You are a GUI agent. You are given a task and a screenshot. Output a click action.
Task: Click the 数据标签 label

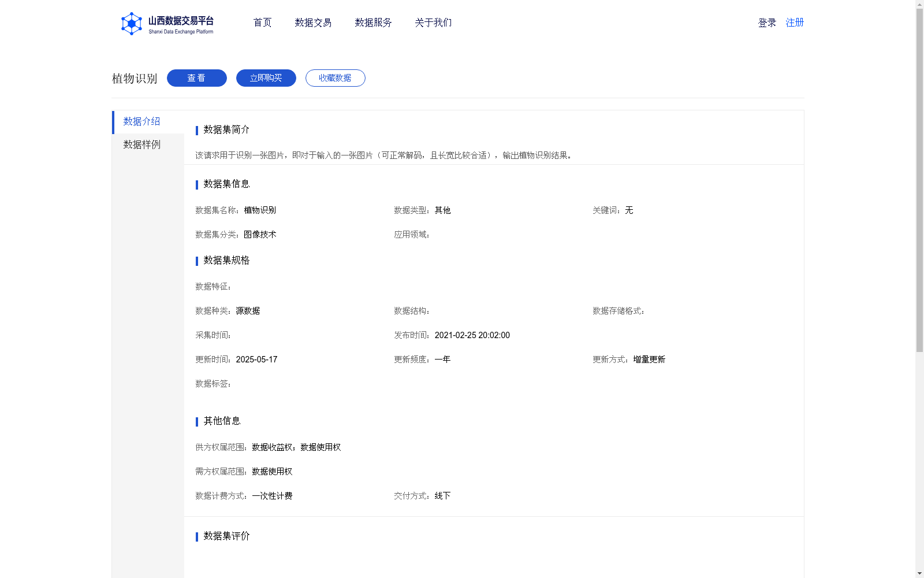pos(213,384)
